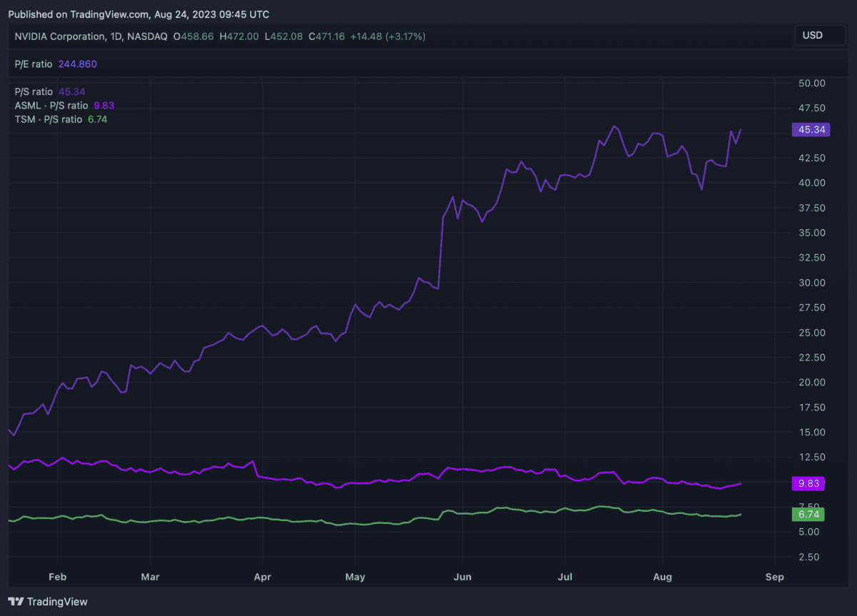Click the green 6.74 price label
Viewport: 857px width, 616px height.
click(x=808, y=515)
